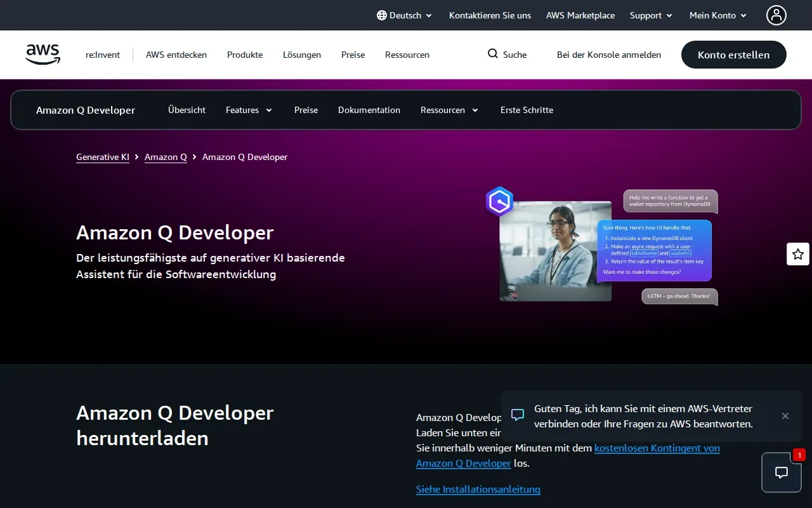Expand Ressourcen subnav dropdown
This screenshot has width=812, height=508.
pyautogui.click(x=449, y=110)
